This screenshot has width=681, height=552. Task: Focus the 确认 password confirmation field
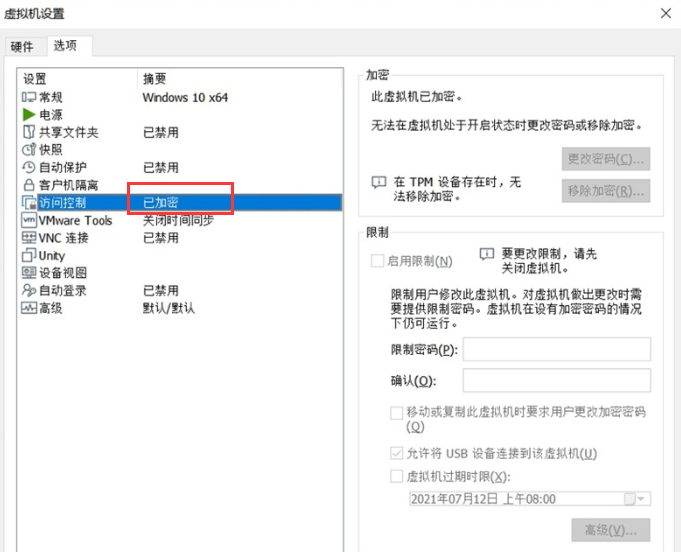click(x=556, y=381)
